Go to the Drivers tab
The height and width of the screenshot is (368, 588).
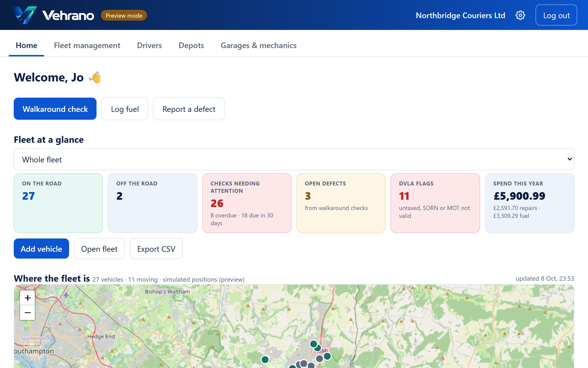149,45
